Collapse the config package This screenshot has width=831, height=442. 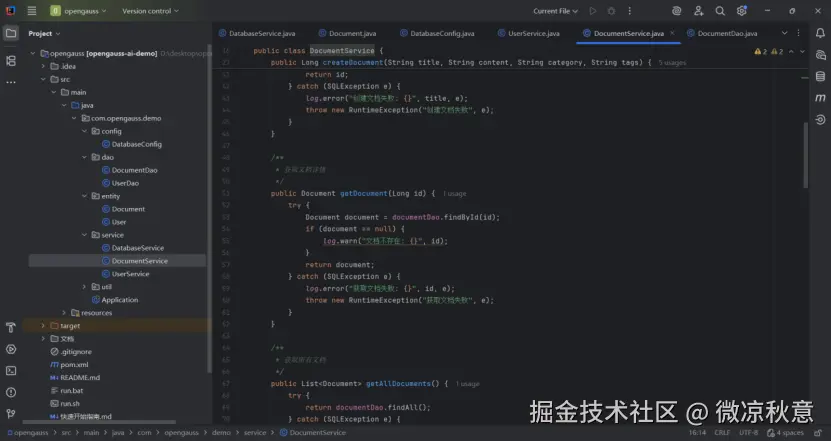point(84,131)
